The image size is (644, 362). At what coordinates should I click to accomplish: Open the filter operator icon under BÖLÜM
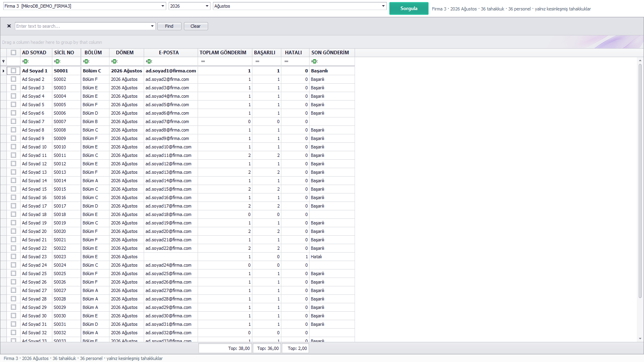tap(86, 62)
